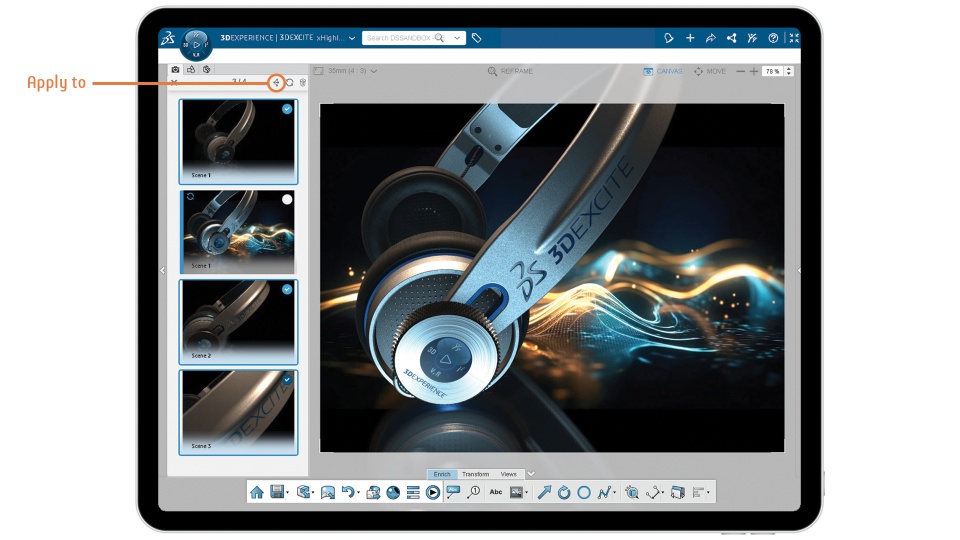
Task: Click the refresh icon above thumbnails
Action: point(290,82)
